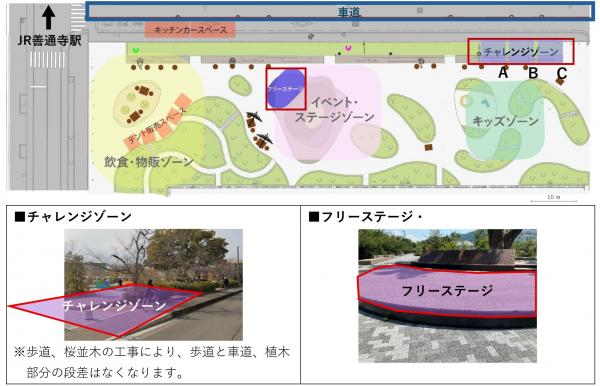The width and height of the screenshot is (600, 386).
Task: Click the pink marker on the grass strip
Action: pyautogui.click(x=348, y=48)
